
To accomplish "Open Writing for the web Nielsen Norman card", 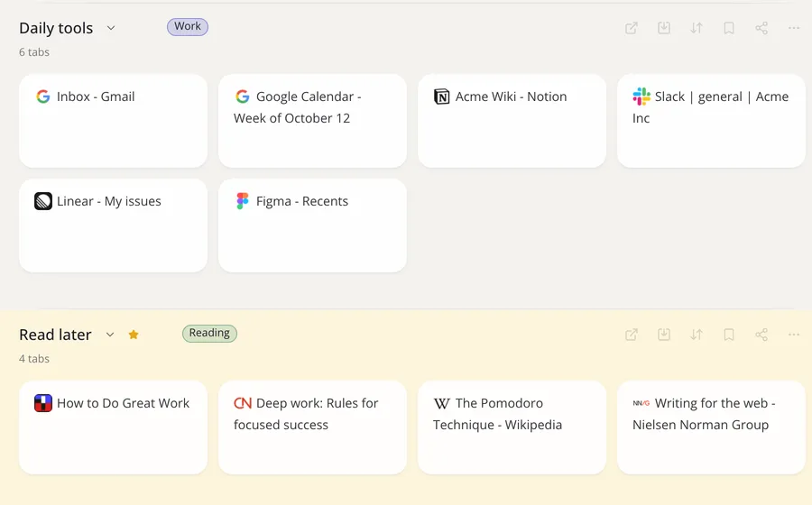I will click(x=712, y=427).
